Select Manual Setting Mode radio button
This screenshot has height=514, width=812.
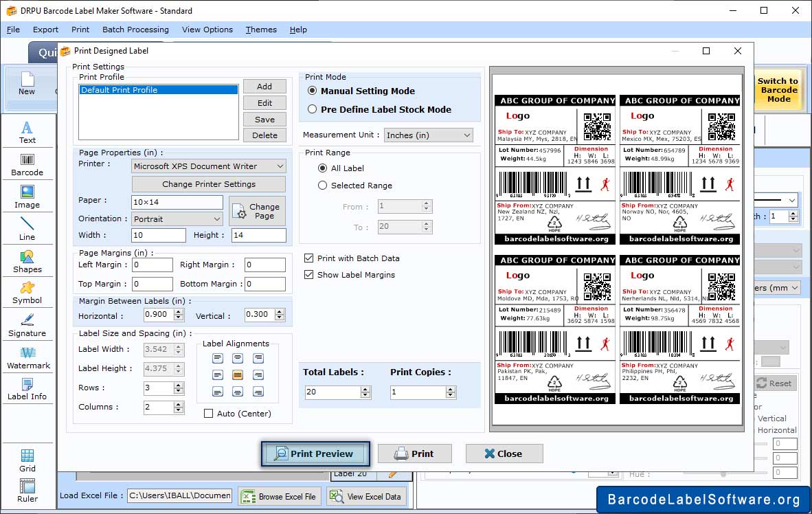point(313,91)
